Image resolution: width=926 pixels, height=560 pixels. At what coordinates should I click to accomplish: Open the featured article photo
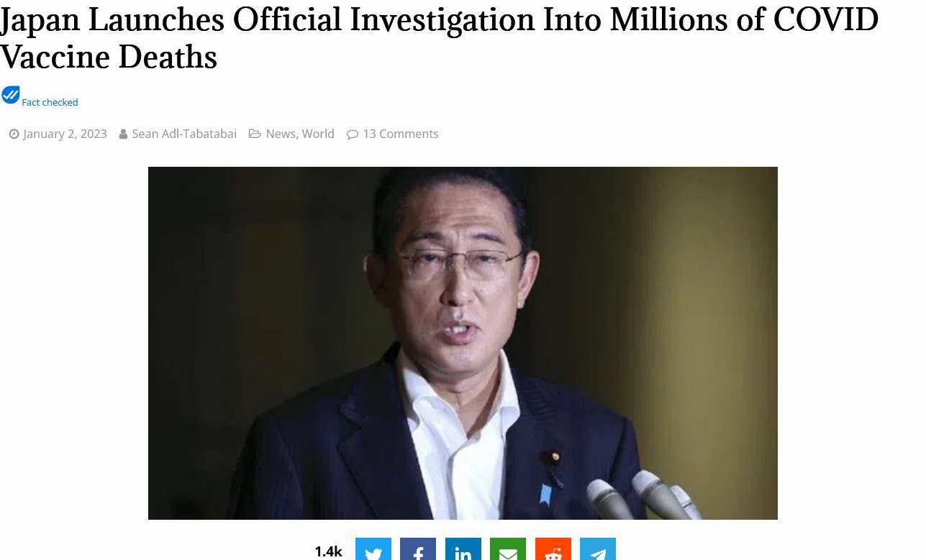[463, 343]
